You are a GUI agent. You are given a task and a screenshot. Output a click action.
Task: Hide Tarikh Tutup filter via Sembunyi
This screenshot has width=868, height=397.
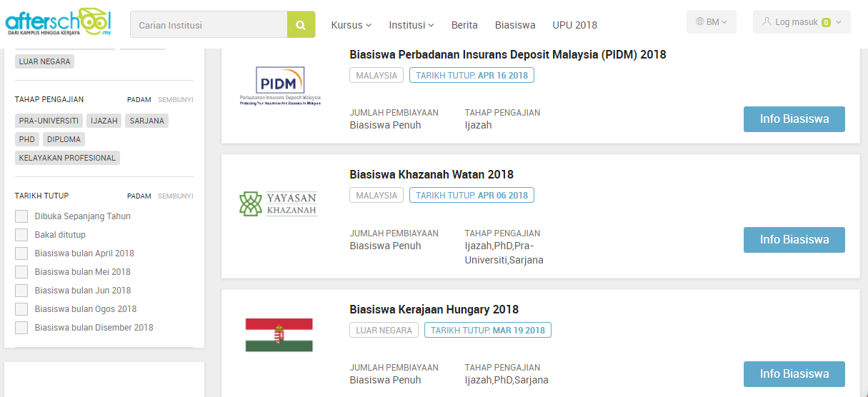[176, 196]
